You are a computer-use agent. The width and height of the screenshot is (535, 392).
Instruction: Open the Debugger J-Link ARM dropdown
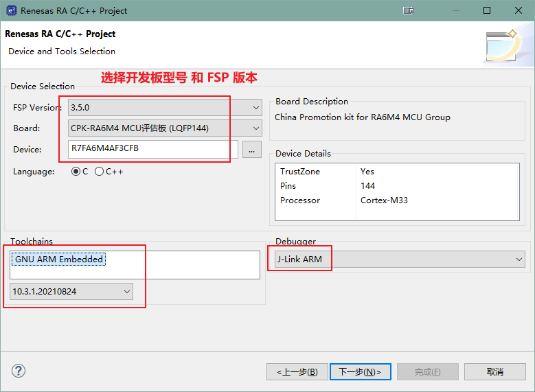tap(399, 259)
